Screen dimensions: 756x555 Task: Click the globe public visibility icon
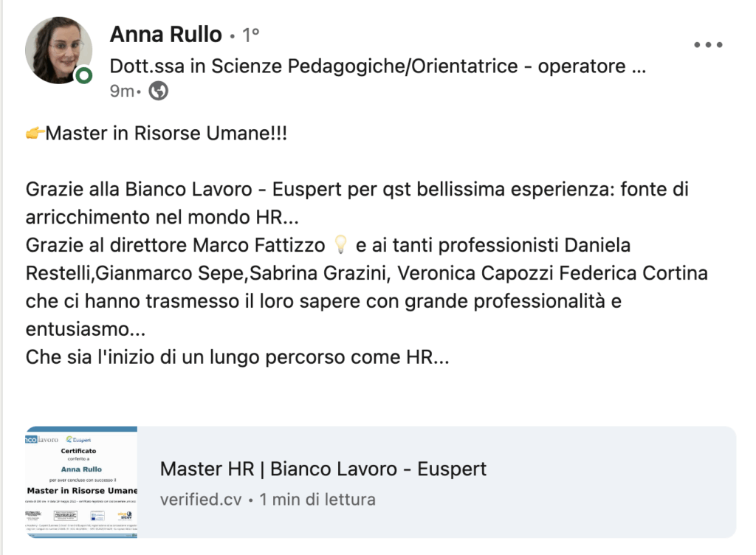[159, 91]
